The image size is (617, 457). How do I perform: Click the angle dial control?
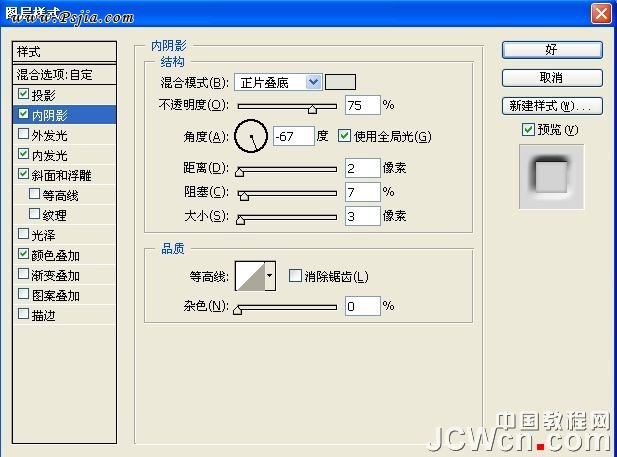[251, 136]
